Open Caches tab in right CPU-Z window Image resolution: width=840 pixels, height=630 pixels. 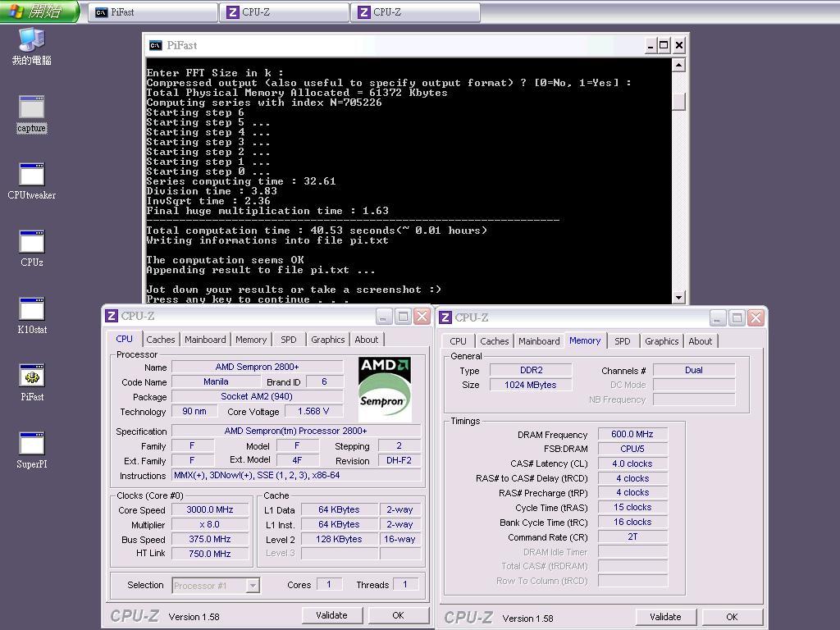pyautogui.click(x=494, y=341)
